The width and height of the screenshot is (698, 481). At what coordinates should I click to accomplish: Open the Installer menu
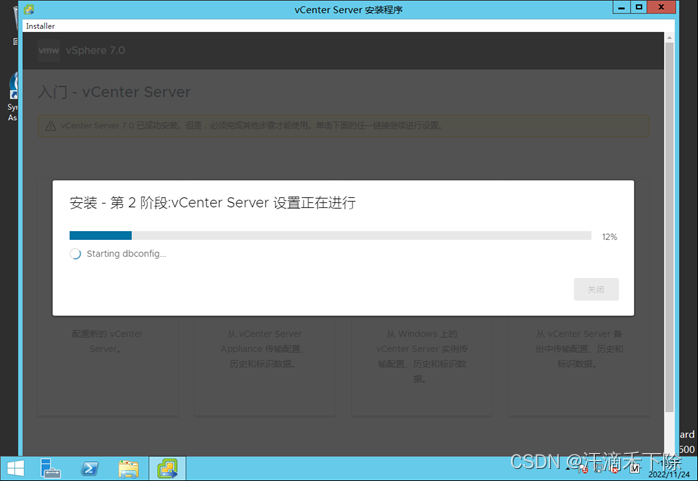tap(40, 26)
